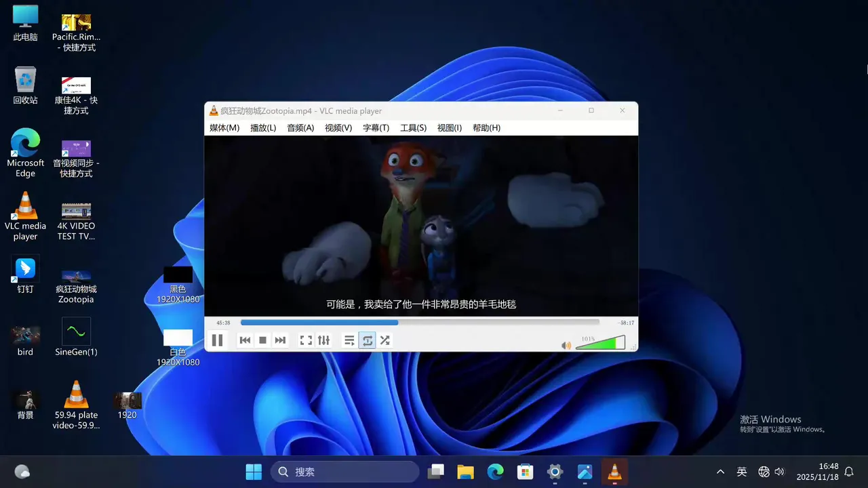Skip to previous media in VLC
The height and width of the screenshot is (488, 868).
click(245, 340)
